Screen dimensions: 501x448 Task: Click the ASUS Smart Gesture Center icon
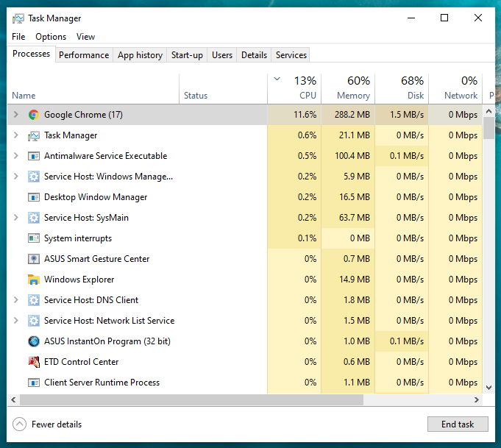(x=34, y=259)
